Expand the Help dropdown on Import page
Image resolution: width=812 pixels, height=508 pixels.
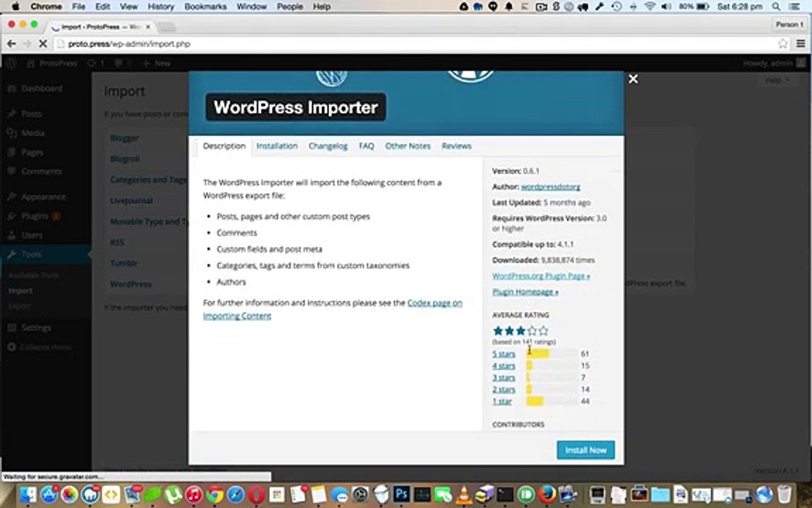coord(777,80)
